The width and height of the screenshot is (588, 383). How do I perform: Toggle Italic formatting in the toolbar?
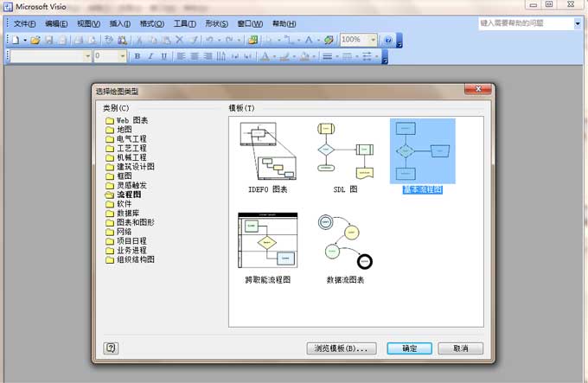point(150,56)
